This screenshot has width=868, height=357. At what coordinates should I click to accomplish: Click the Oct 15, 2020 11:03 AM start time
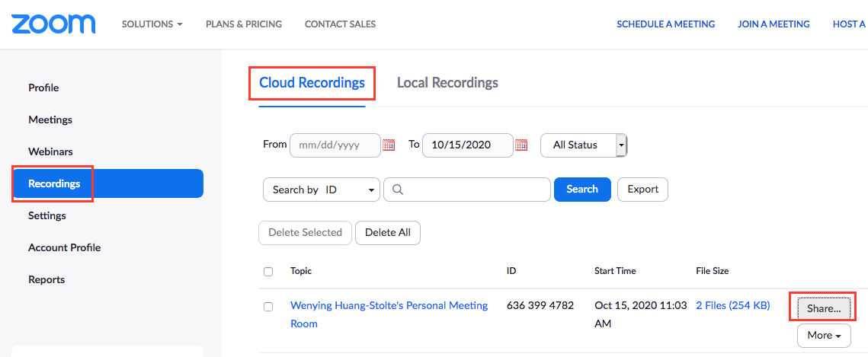click(x=640, y=314)
